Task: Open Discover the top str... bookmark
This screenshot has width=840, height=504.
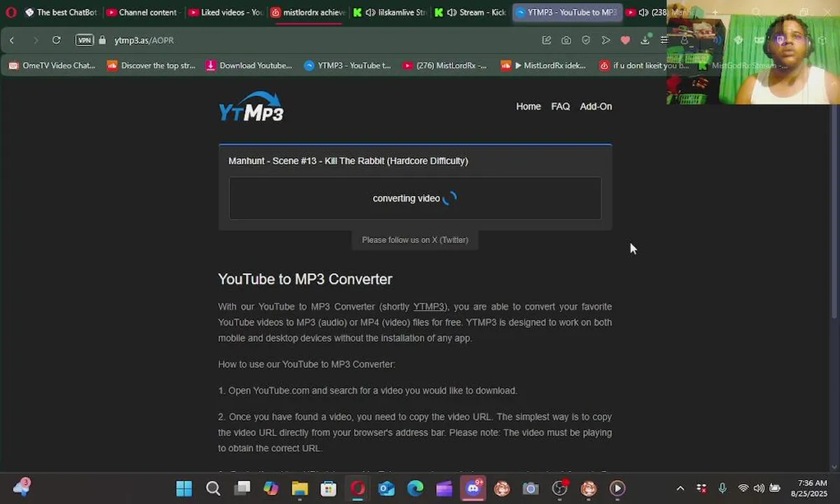Action: coord(151,66)
